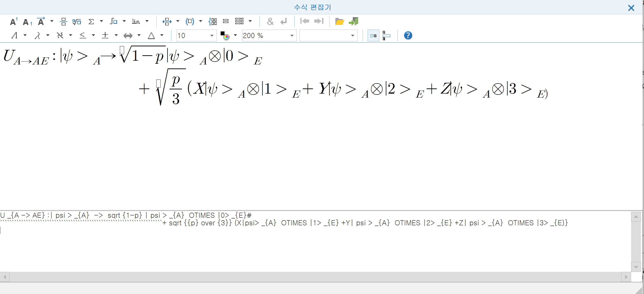Click the script area scroll down arrow
Image resolution: width=644 pixels, height=294 pixels.
click(x=636, y=267)
